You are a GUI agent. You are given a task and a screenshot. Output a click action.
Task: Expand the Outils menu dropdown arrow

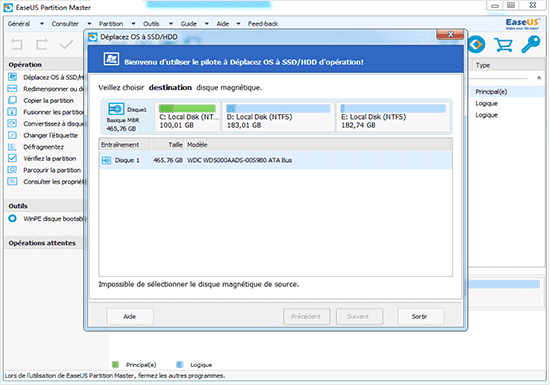tap(171, 24)
